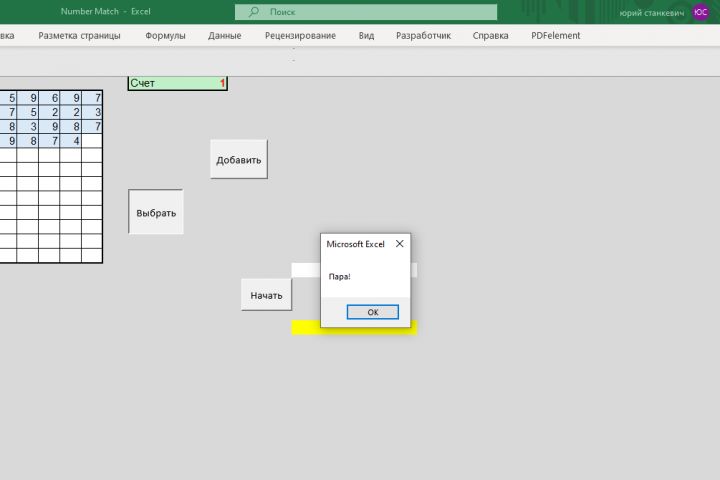Image resolution: width=720 pixels, height=480 pixels.
Task: Click the OK button in the dialog
Action: coord(372,312)
